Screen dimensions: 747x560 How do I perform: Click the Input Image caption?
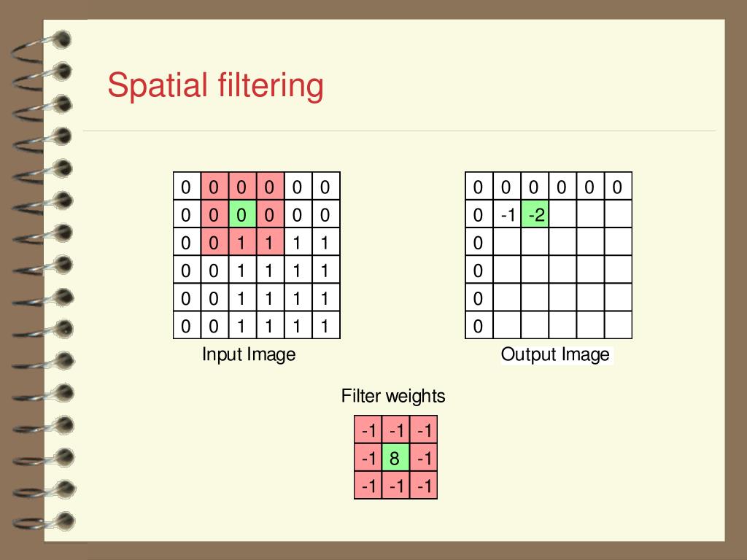(249, 355)
